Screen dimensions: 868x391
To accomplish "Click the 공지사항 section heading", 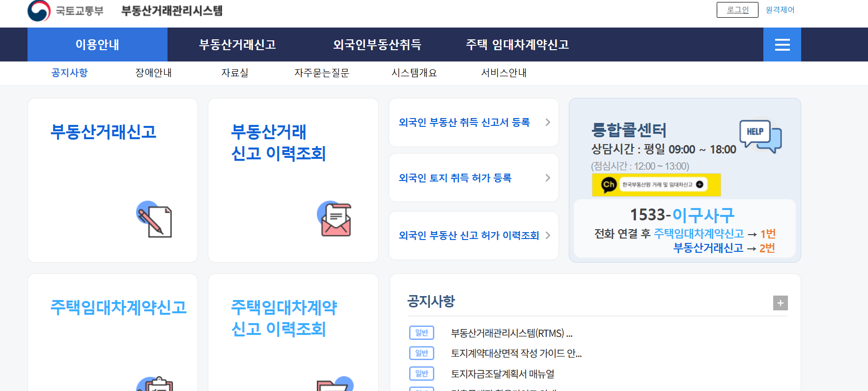I will pos(431,301).
